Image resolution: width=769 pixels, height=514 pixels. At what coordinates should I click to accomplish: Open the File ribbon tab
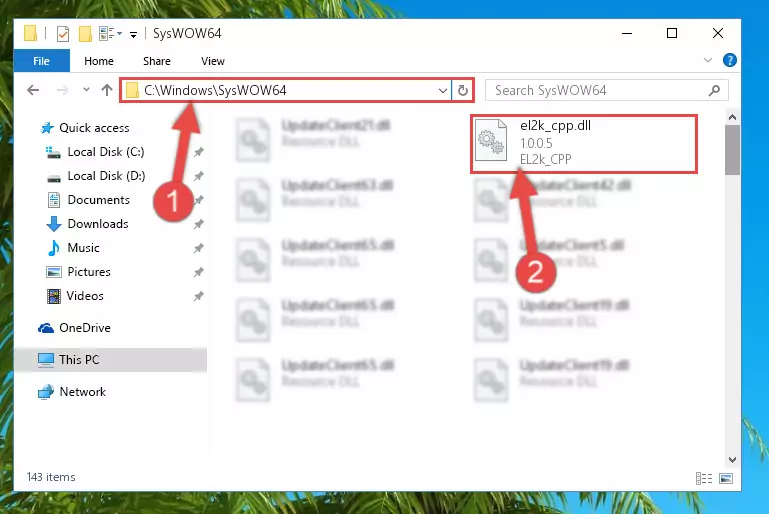click(x=42, y=61)
